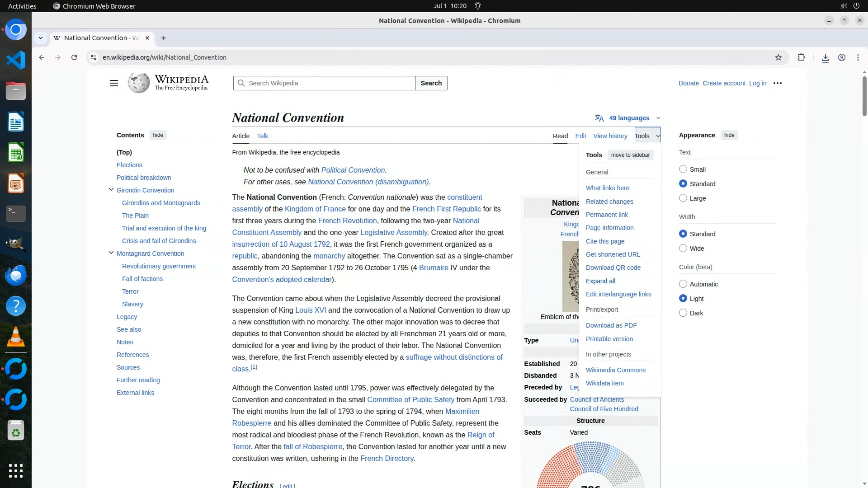Image resolution: width=868 pixels, height=488 pixels.
Task: Launch VLC media player from the dock
Action: (16, 337)
